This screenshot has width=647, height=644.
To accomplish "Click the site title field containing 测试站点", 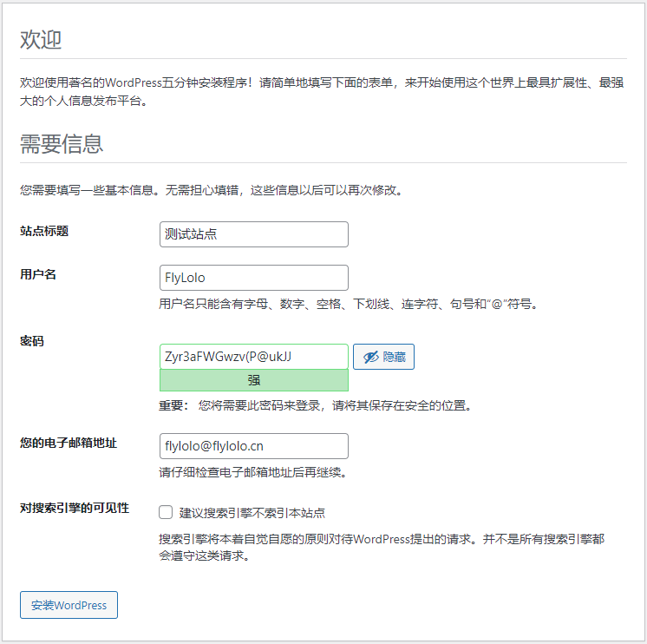I will pyautogui.click(x=254, y=234).
